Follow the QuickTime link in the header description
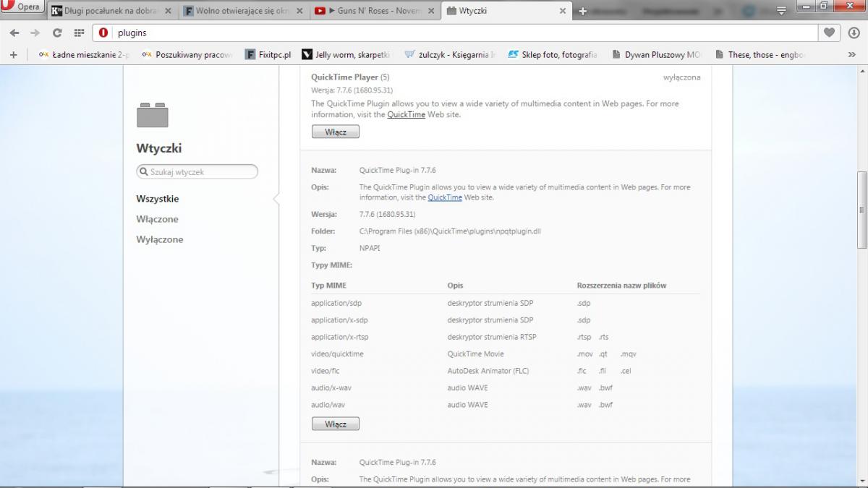The height and width of the screenshot is (488, 868). pyautogui.click(x=406, y=114)
